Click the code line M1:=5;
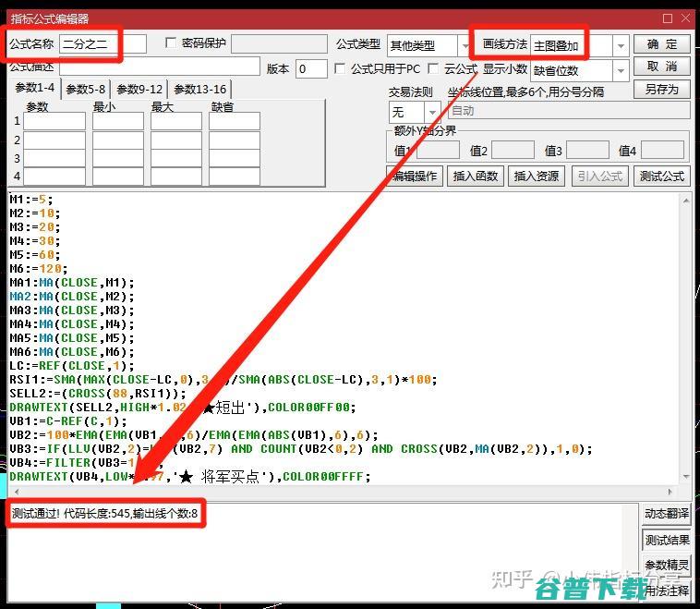This screenshot has width=700, height=609. click(30, 200)
